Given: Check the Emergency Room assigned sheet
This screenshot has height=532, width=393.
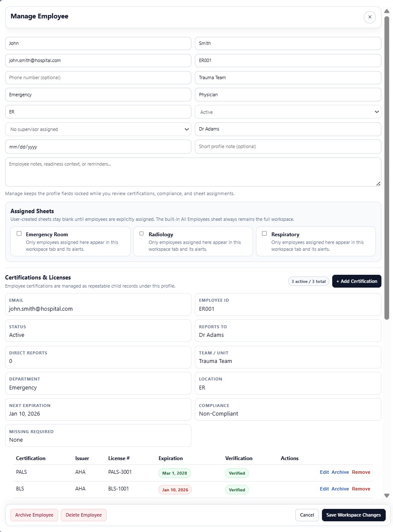Looking at the screenshot, I should (x=19, y=233).
